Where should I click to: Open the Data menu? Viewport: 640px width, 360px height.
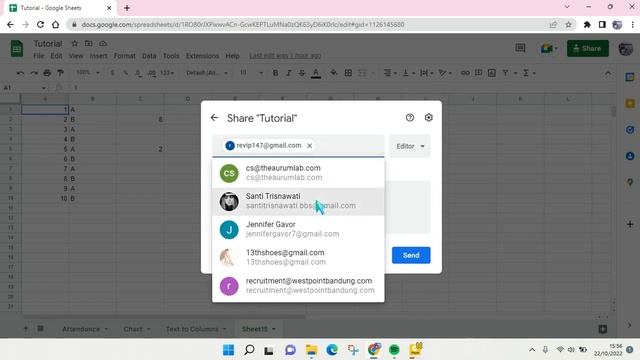(149, 56)
